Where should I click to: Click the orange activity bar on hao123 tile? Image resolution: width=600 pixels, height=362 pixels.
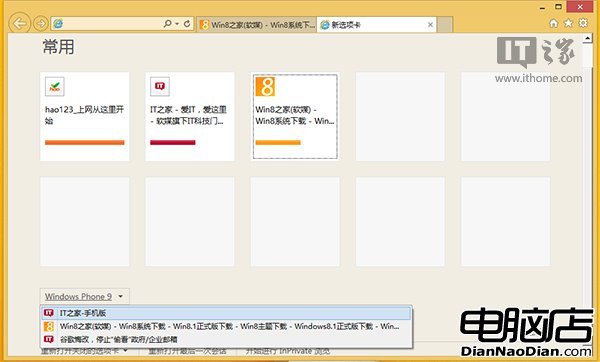click(x=85, y=142)
